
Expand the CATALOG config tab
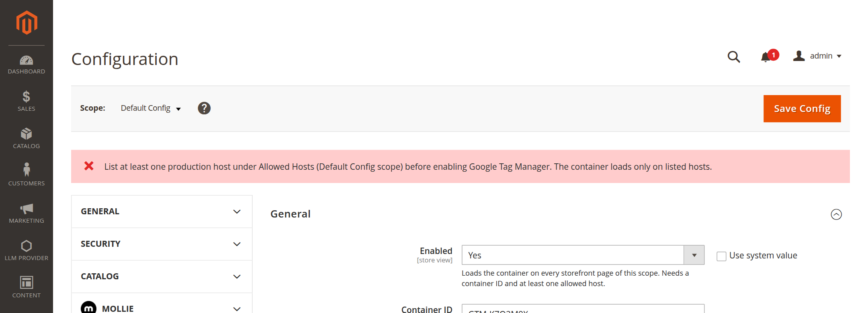point(162,276)
